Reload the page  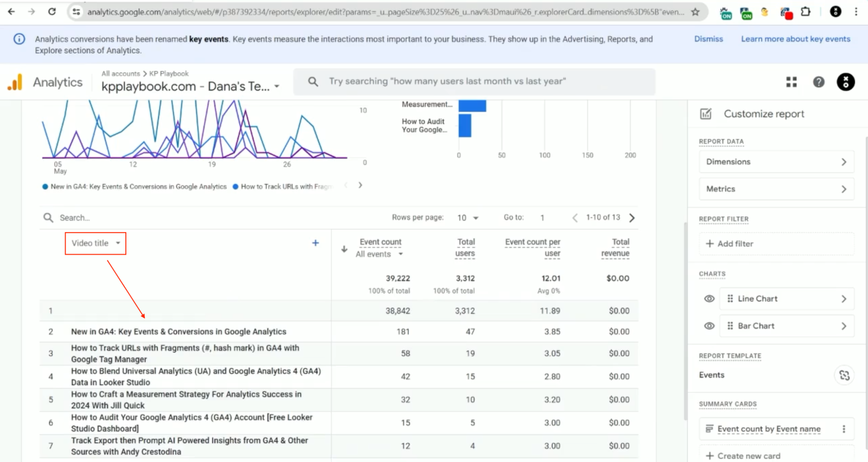[x=52, y=12]
